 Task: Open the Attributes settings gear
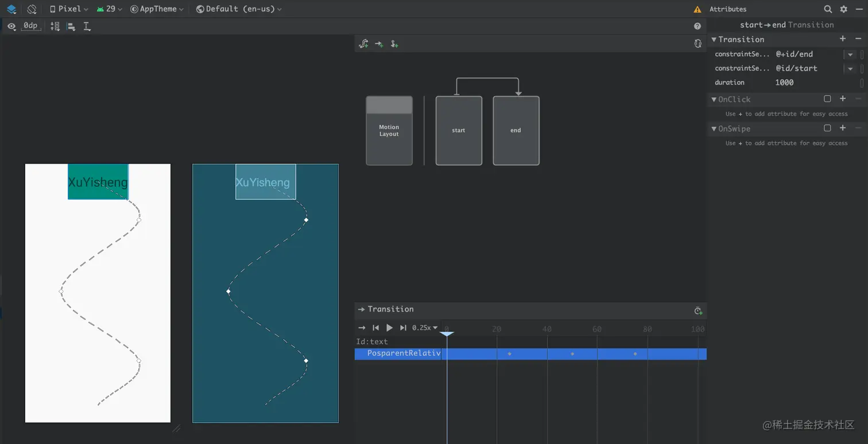click(x=843, y=9)
